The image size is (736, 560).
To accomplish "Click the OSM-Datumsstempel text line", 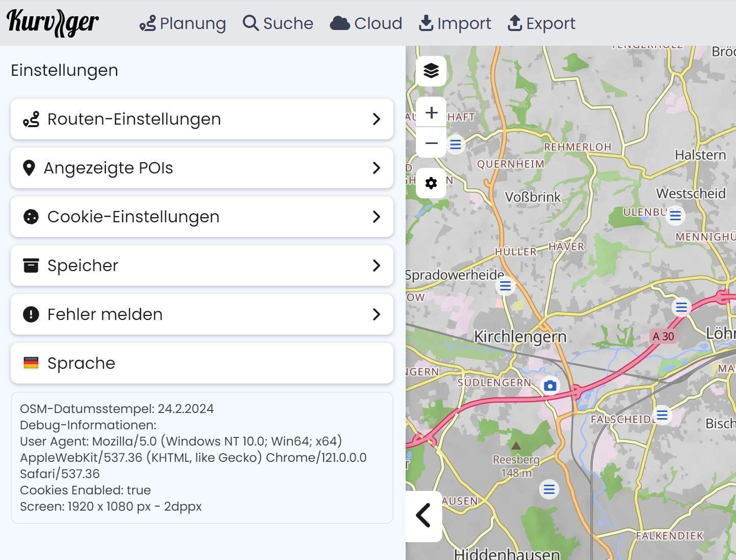I will [117, 409].
